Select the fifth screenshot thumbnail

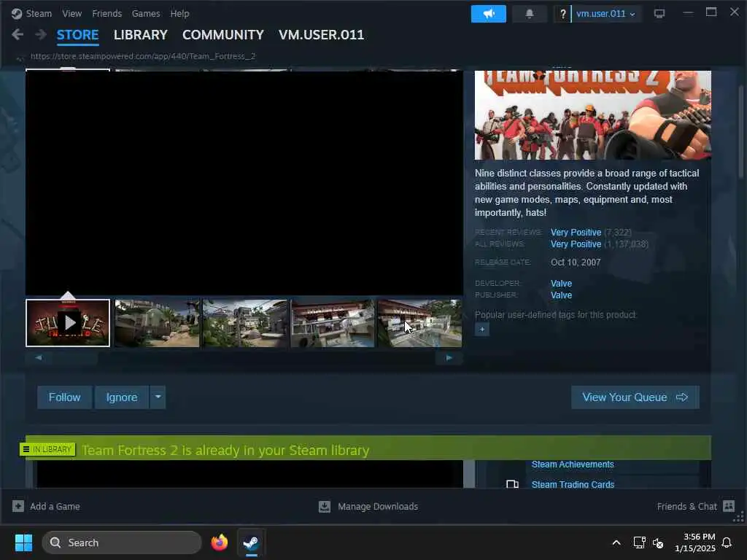pos(419,323)
